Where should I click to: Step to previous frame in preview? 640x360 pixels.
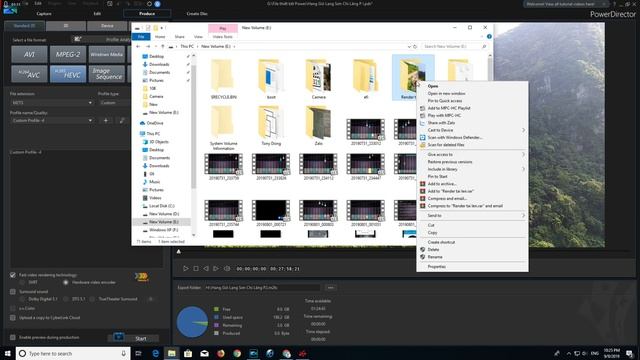point(206,269)
